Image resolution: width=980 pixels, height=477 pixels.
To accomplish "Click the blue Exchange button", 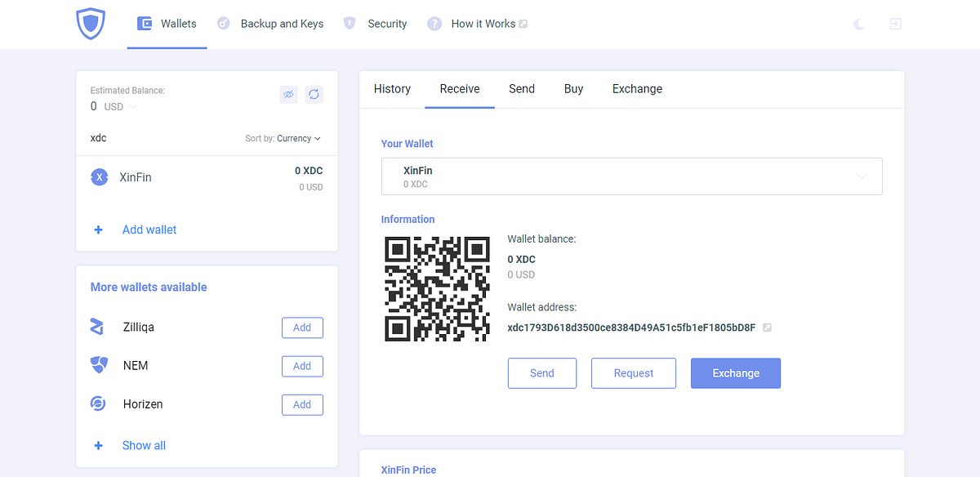I will (x=736, y=373).
